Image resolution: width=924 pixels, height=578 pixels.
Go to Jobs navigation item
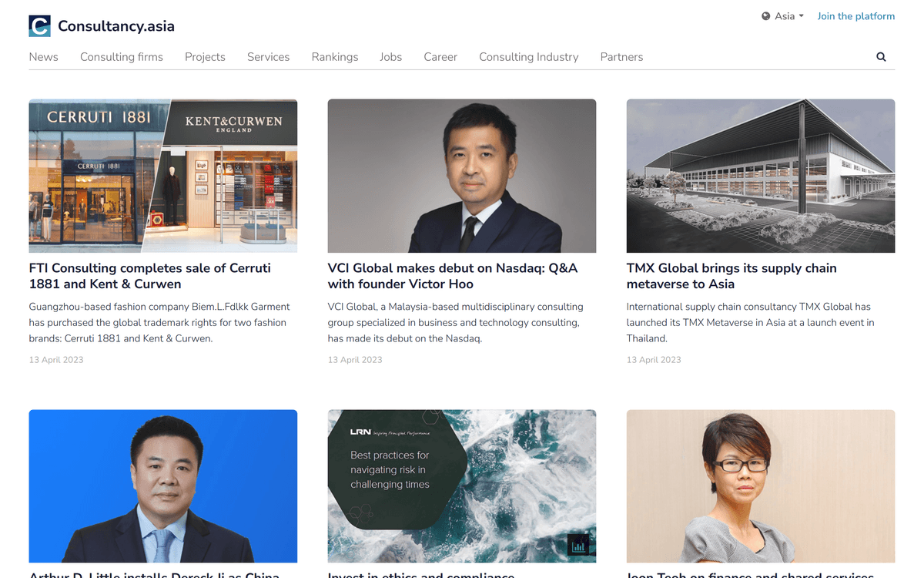tap(390, 57)
